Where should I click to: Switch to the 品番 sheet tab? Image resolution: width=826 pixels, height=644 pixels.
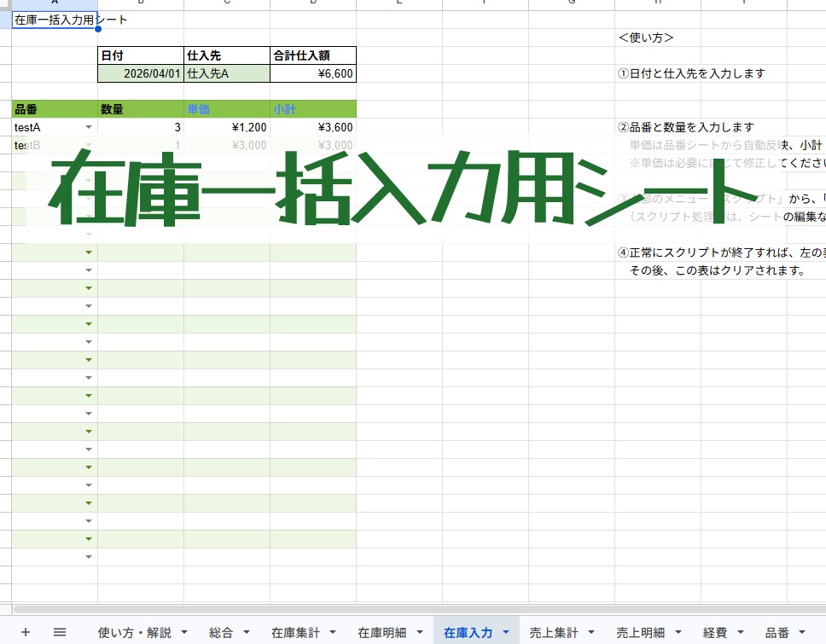coord(777,632)
